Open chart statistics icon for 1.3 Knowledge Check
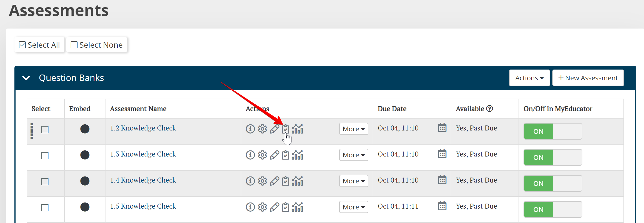The image size is (644, 223). click(297, 155)
